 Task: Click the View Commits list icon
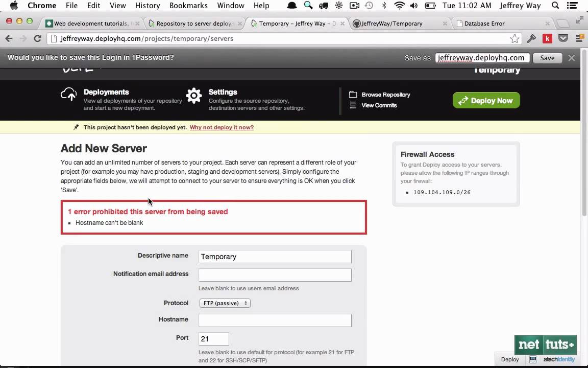[353, 105]
